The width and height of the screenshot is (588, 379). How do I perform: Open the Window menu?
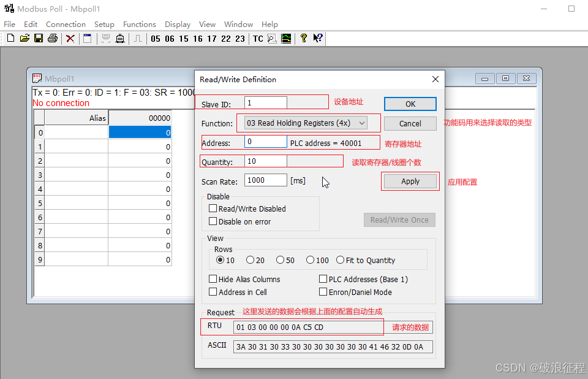[238, 25]
